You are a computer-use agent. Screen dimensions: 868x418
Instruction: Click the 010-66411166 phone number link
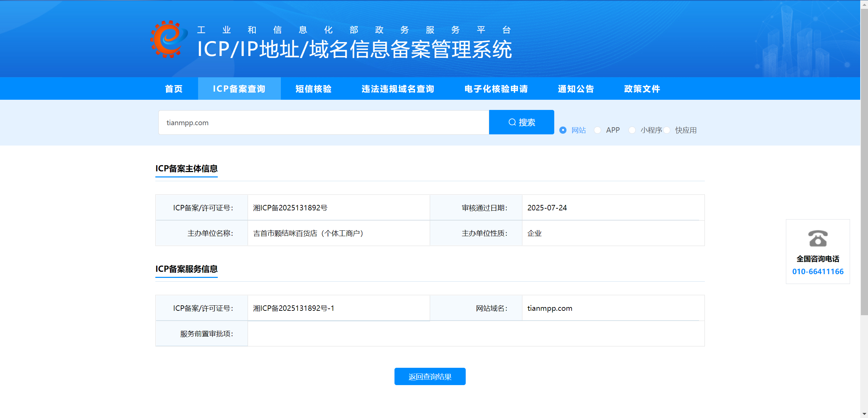[817, 271]
